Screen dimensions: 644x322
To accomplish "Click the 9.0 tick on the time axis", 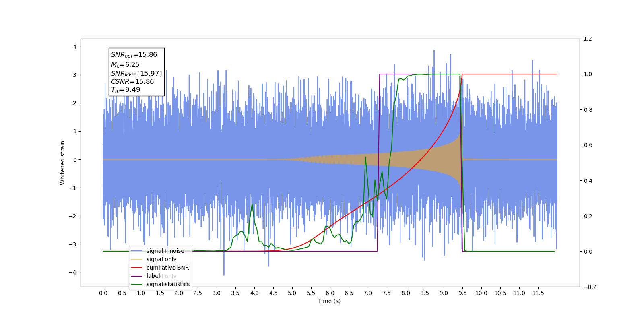I will coord(444,293).
